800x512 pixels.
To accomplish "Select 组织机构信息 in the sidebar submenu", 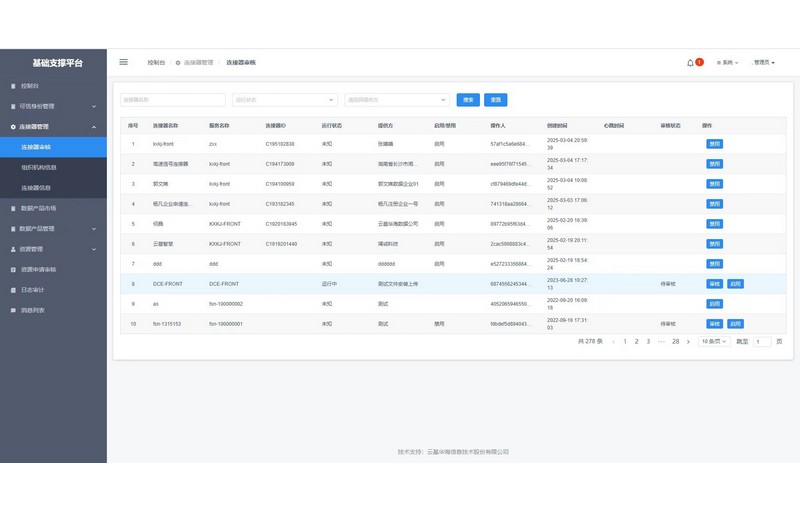I will coord(40,167).
